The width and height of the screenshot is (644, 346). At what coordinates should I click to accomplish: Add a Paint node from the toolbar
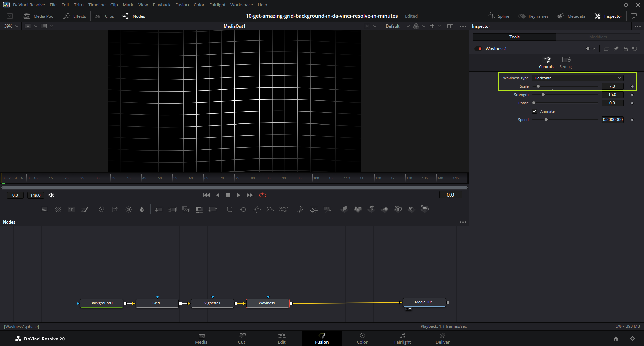85,210
